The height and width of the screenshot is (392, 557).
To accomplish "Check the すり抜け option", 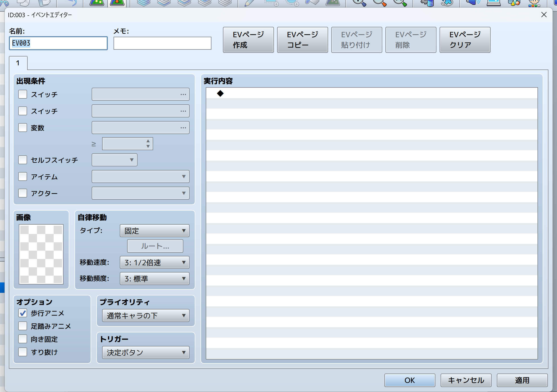I will point(23,352).
